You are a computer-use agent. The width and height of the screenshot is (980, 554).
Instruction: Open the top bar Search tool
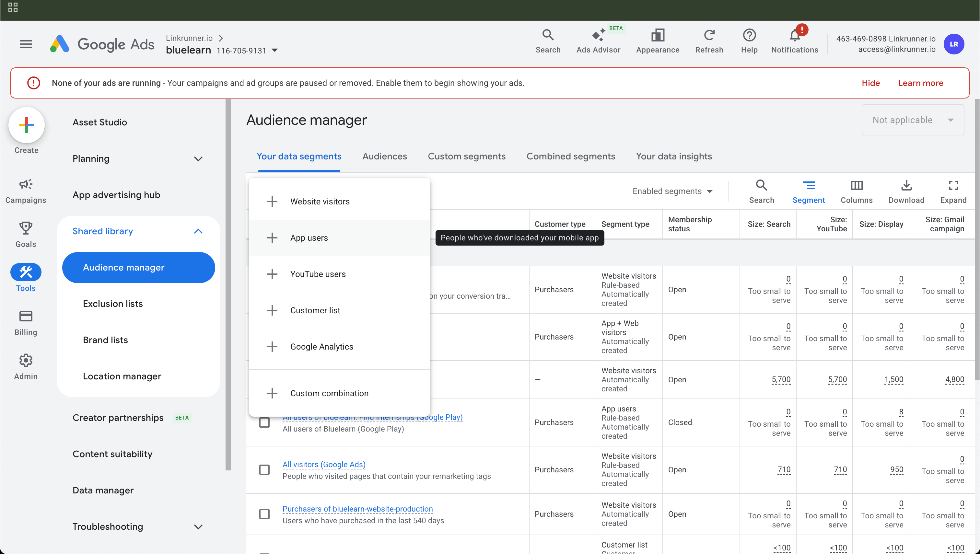click(x=548, y=41)
